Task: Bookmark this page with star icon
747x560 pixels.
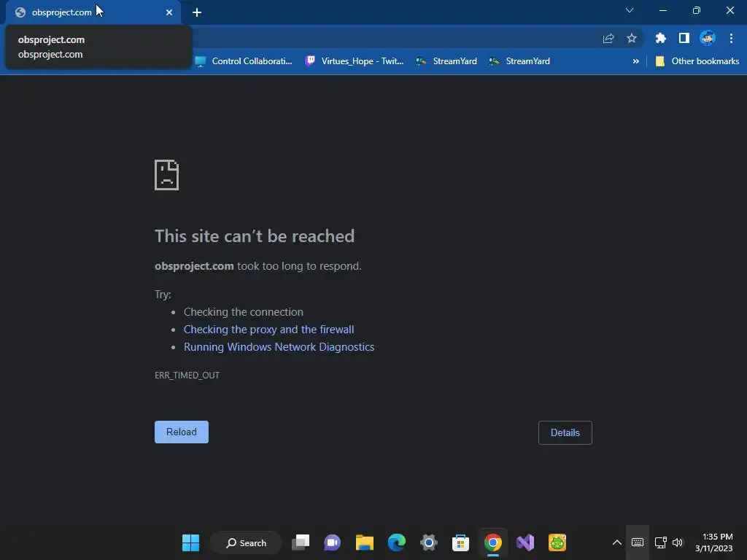Action: click(632, 38)
